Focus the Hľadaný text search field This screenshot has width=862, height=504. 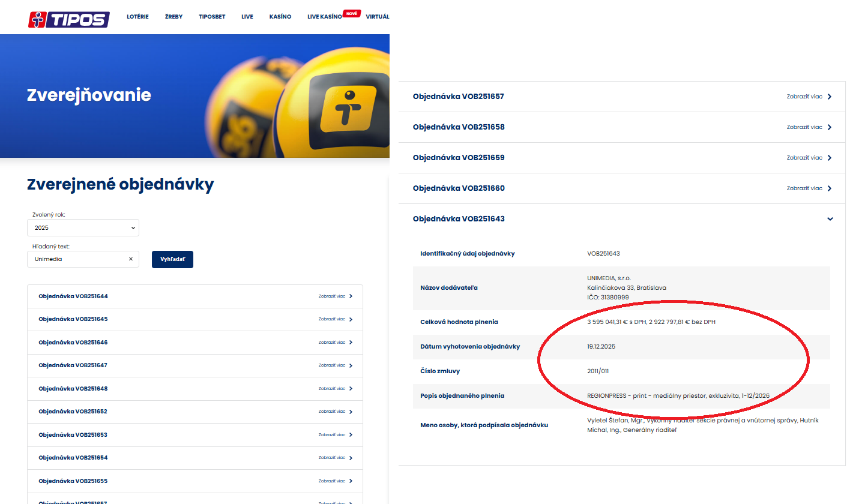[78, 259]
